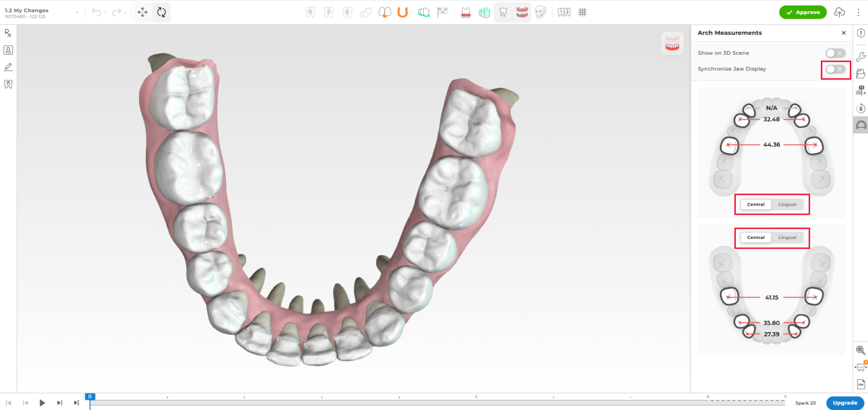
Task: Click the wrench icon in the right sidebar
Action: pyautogui.click(x=861, y=56)
